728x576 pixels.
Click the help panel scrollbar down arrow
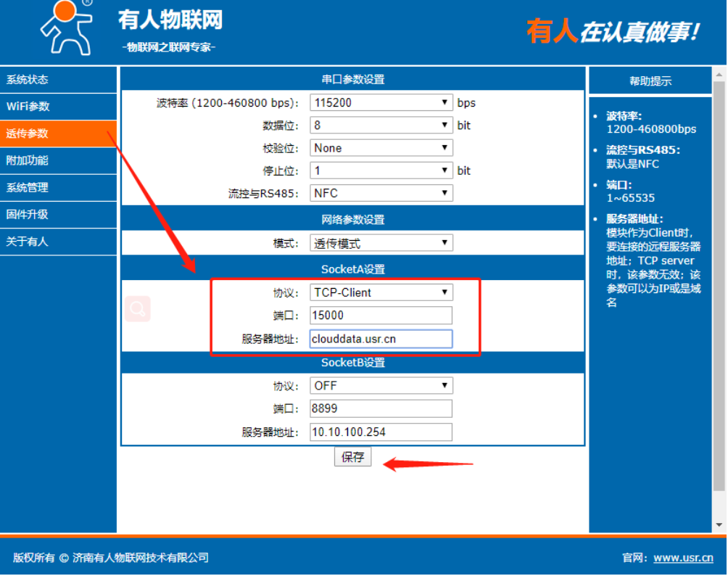pyautogui.click(x=719, y=524)
